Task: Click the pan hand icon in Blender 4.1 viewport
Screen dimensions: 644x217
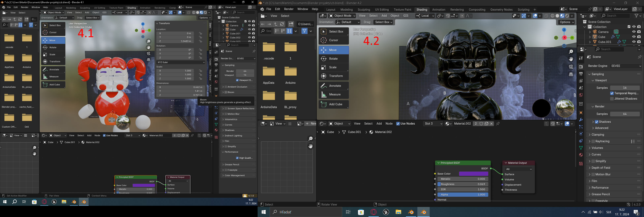Action: [x=149, y=47]
